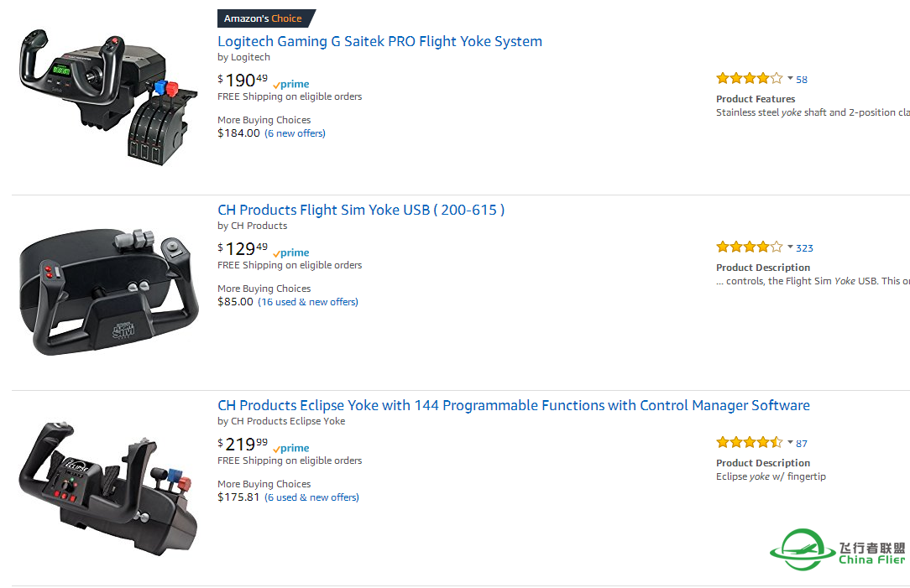
Task: View the 6 new offers link
Action: [x=295, y=133]
